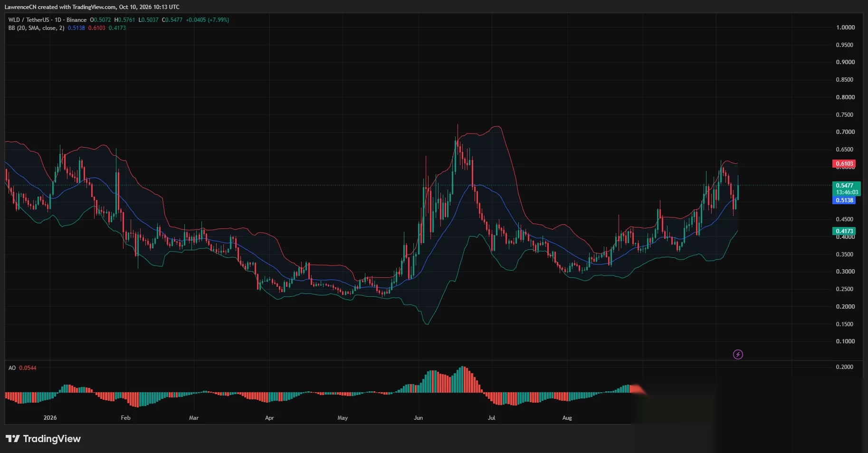Click the purple lightning bolt icon
The image size is (868, 453).
[738, 354]
